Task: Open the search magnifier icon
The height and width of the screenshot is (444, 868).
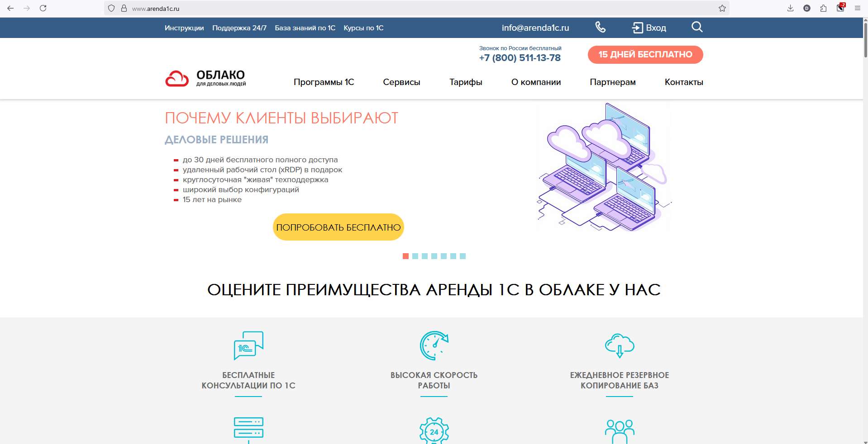Action: 696,27
